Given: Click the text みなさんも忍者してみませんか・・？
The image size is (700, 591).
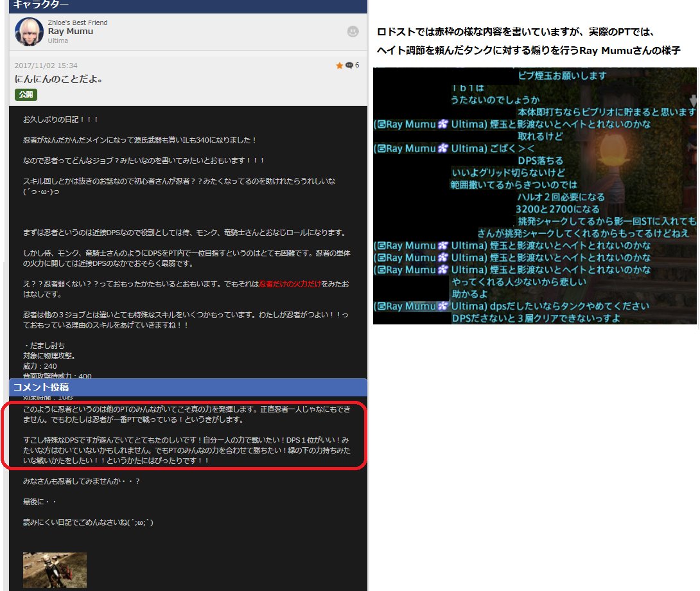Looking at the screenshot, I should tap(82, 481).
